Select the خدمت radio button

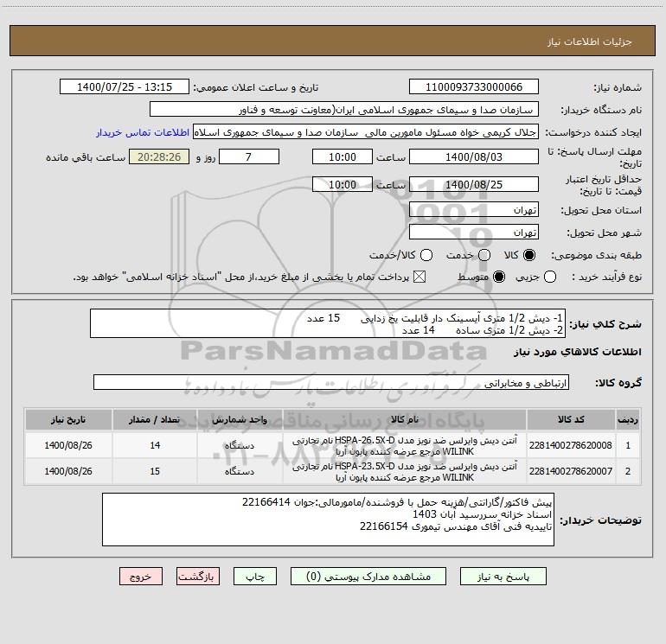[x=484, y=255]
